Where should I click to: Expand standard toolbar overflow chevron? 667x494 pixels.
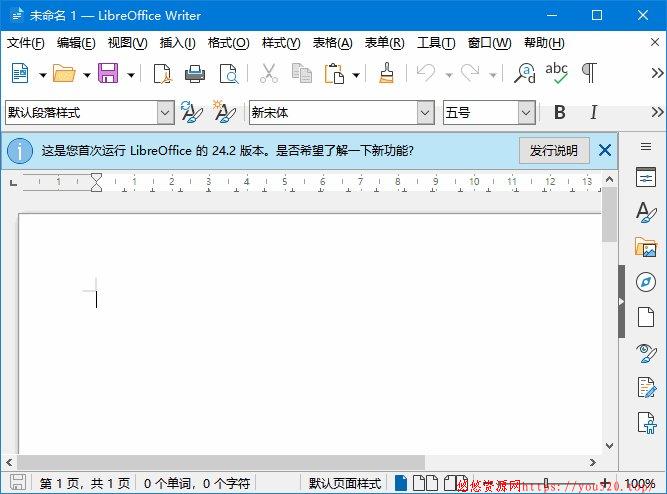pyautogui.click(x=657, y=73)
